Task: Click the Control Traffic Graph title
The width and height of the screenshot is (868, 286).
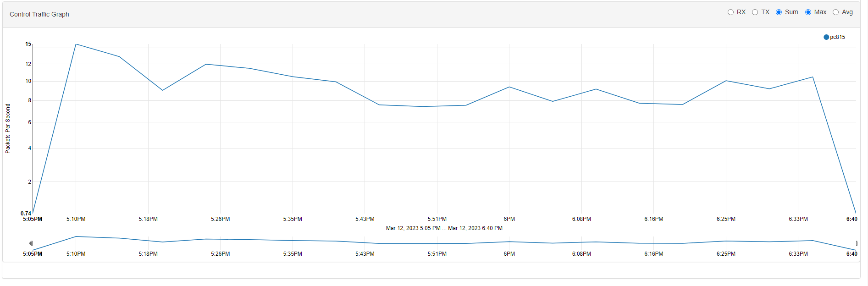Action: [39, 14]
